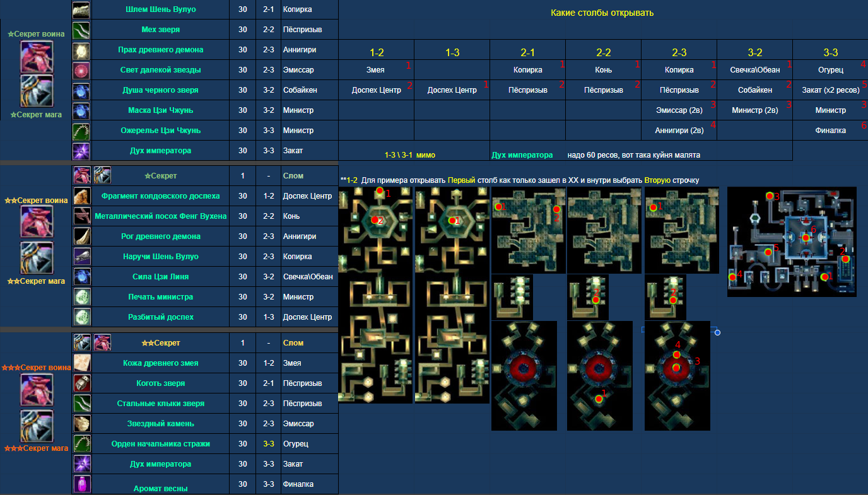Select the item name "Звездный камень"
This screenshot has width=868, height=495.
[x=160, y=424]
